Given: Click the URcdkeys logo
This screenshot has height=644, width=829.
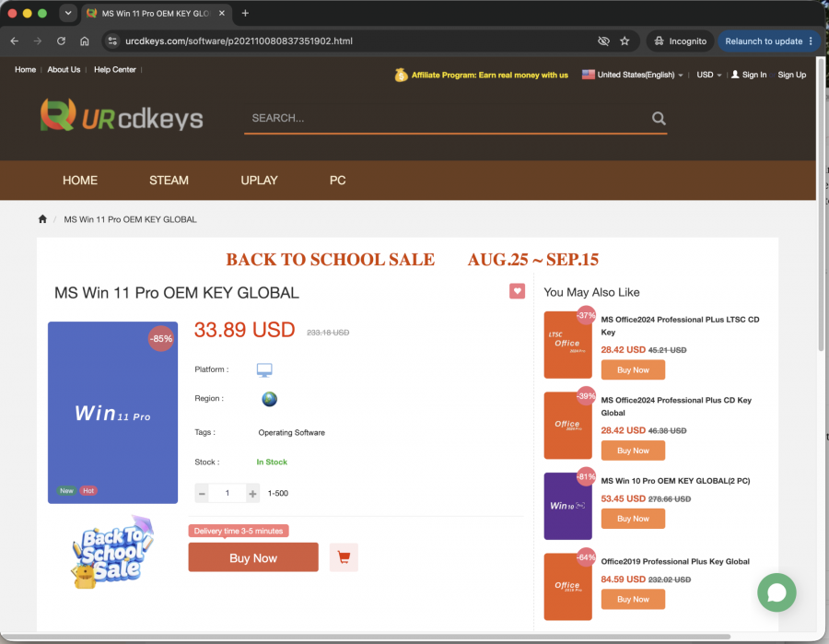Looking at the screenshot, I should click(x=122, y=115).
